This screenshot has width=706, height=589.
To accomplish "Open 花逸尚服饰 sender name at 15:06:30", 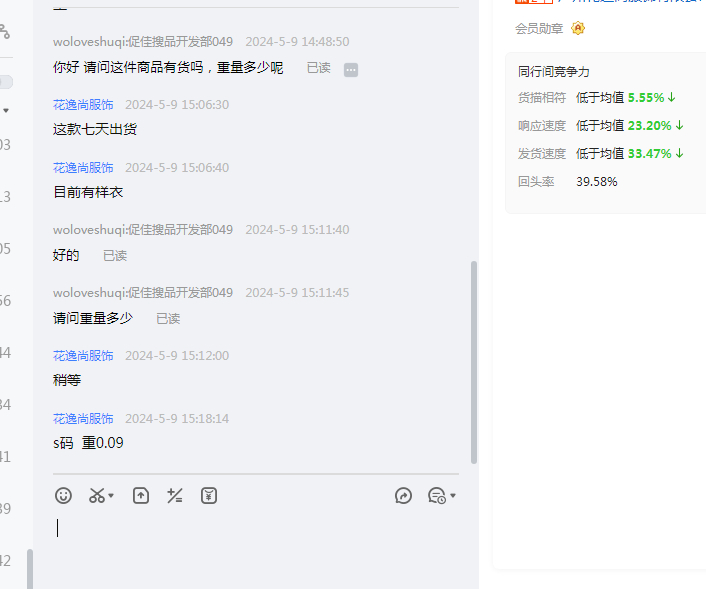I will [x=83, y=105].
